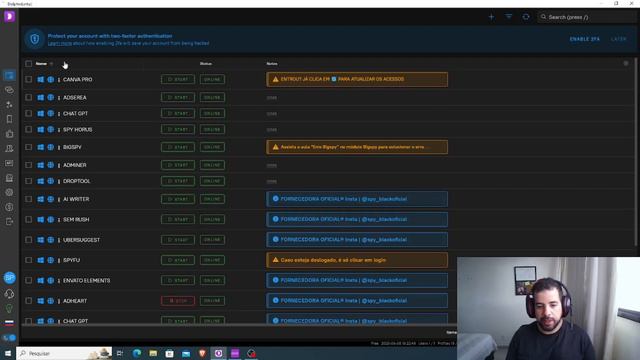Viewport: 640px width, 360px height.
Task: Click the ONLINE status of SPYFU
Action: [x=212, y=260]
